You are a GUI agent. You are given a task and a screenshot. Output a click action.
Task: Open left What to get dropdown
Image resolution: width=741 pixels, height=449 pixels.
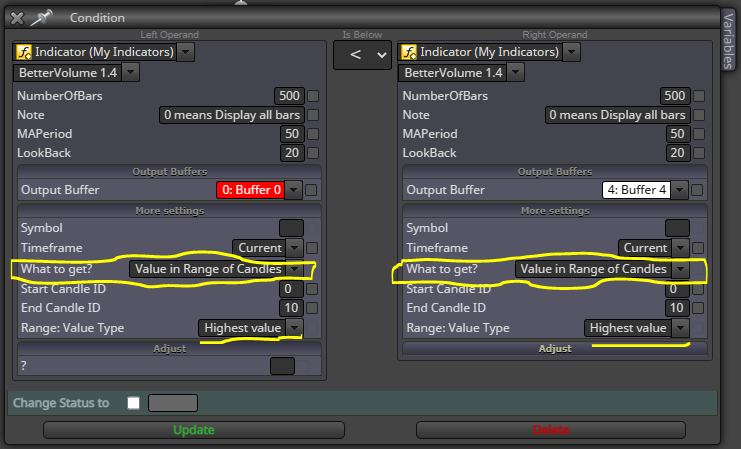click(x=294, y=269)
